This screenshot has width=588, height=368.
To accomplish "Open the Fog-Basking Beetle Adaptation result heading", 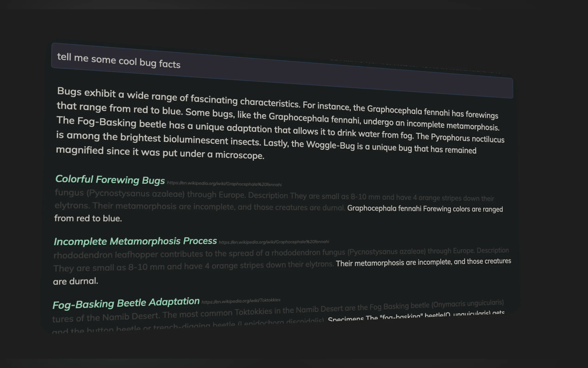I will [x=126, y=303].
